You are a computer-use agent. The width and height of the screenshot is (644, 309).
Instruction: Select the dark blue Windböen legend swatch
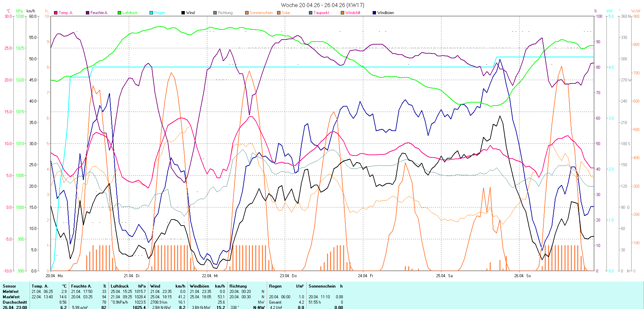point(374,13)
